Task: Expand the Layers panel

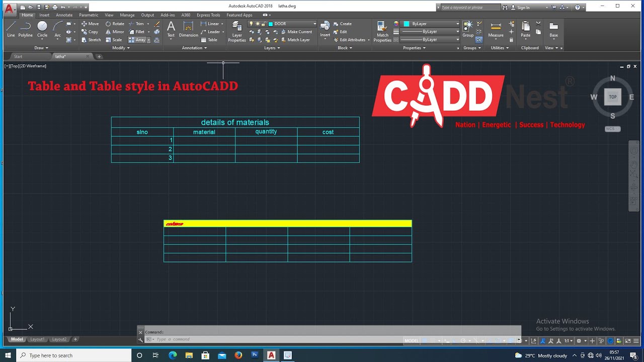Action: 273,48
